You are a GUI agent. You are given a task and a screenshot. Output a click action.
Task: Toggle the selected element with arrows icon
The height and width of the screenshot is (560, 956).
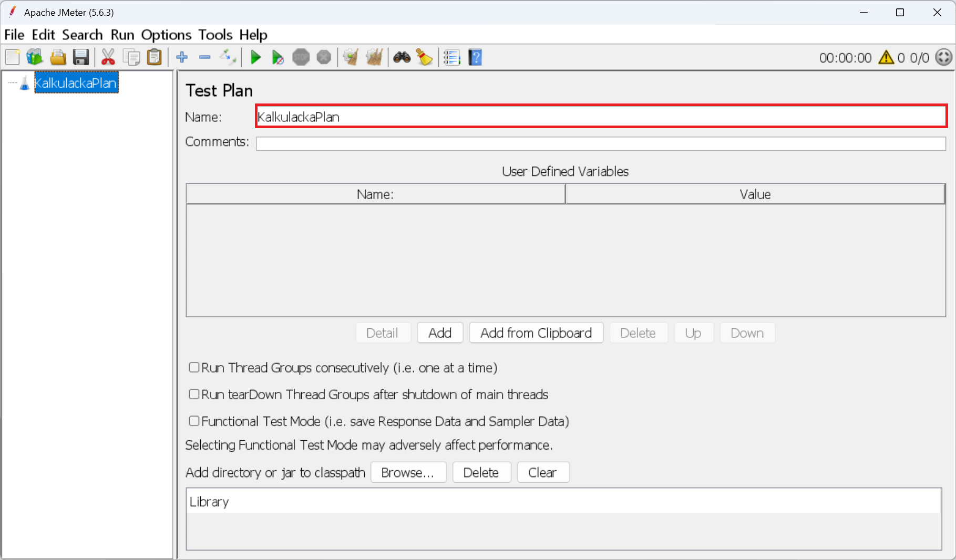(x=228, y=57)
